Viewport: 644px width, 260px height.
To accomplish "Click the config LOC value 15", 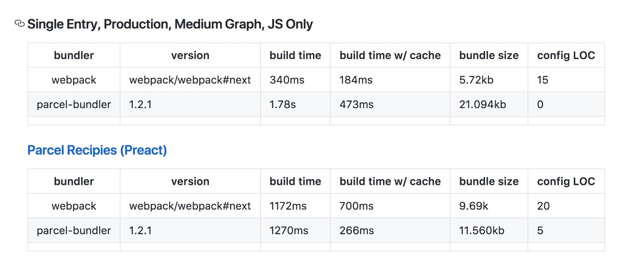I will pyautogui.click(x=543, y=80).
